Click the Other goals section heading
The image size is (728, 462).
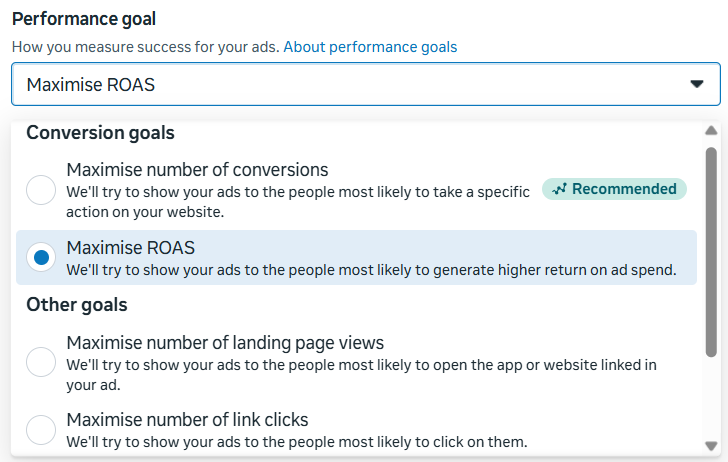click(77, 305)
